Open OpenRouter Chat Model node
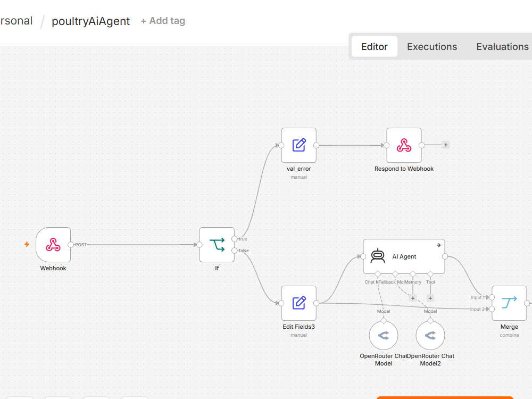This screenshot has width=532, height=399. tap(384, 336)
